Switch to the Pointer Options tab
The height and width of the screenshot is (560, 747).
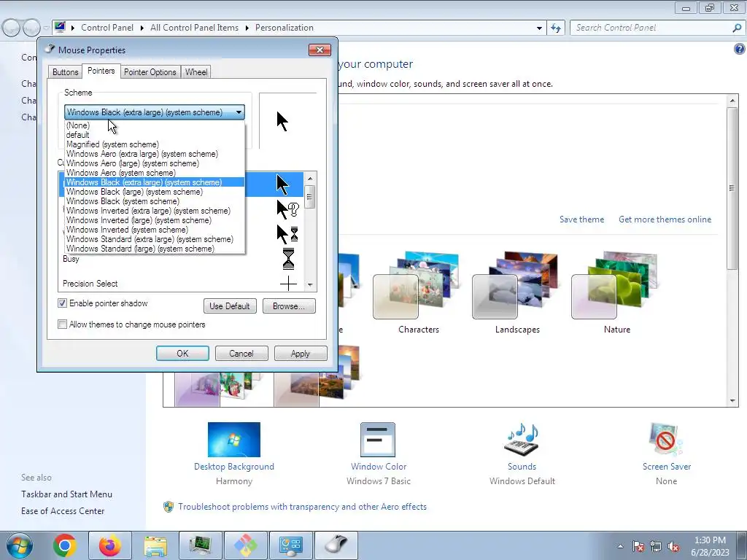tap(150, 72)
